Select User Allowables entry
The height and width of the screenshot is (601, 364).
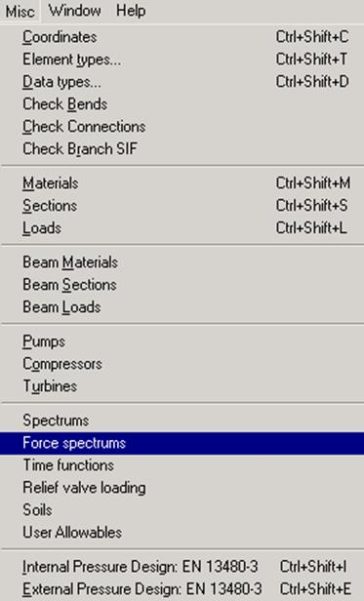click(x=182, y=532)
